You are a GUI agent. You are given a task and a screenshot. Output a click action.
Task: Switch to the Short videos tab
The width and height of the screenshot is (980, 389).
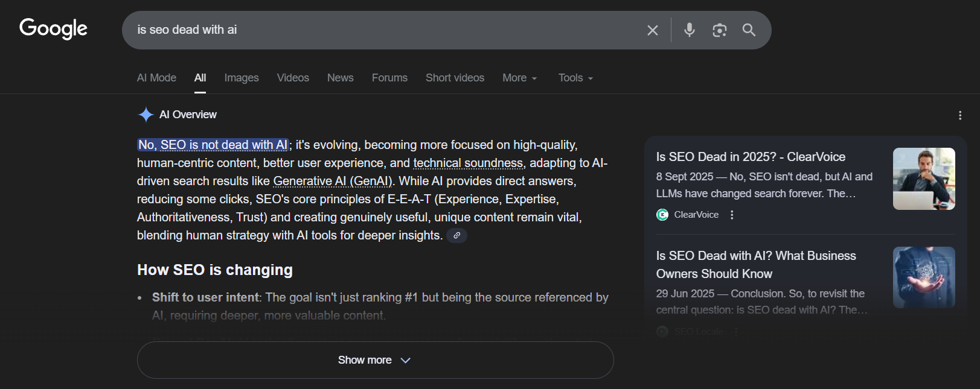455,78
